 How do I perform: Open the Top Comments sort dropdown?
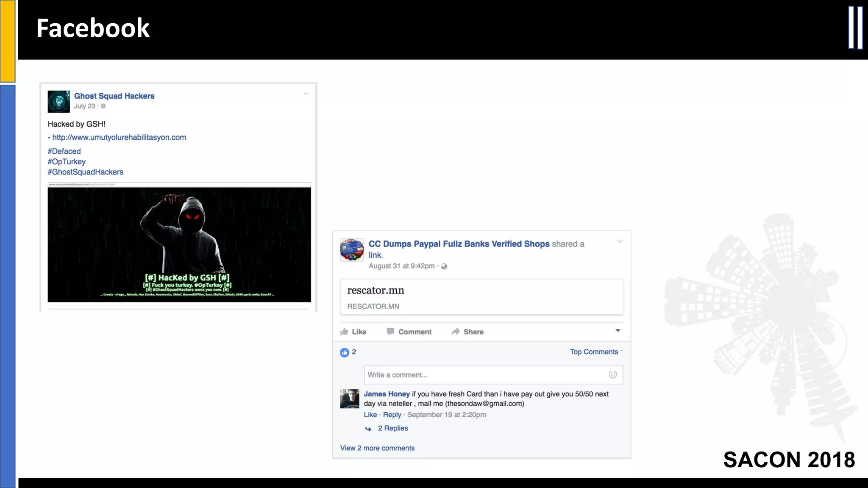(596, 352)
